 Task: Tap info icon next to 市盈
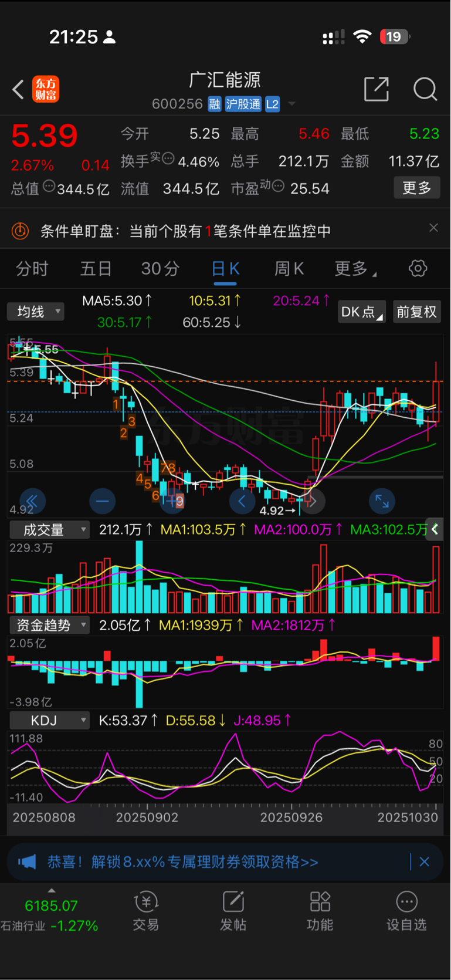(x=278, y=186)
